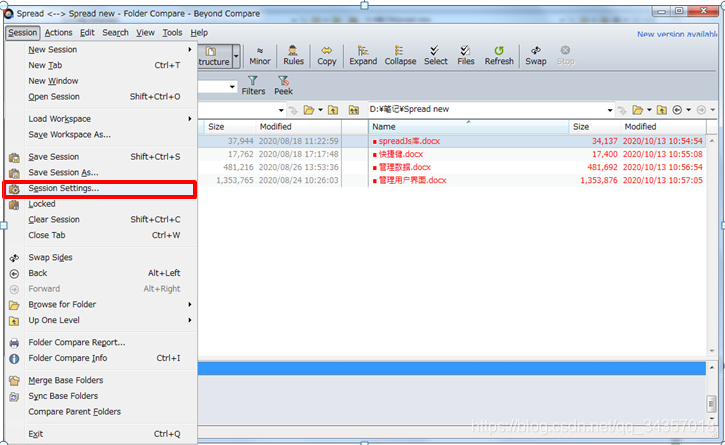Open the View menu

click(145, 33)
